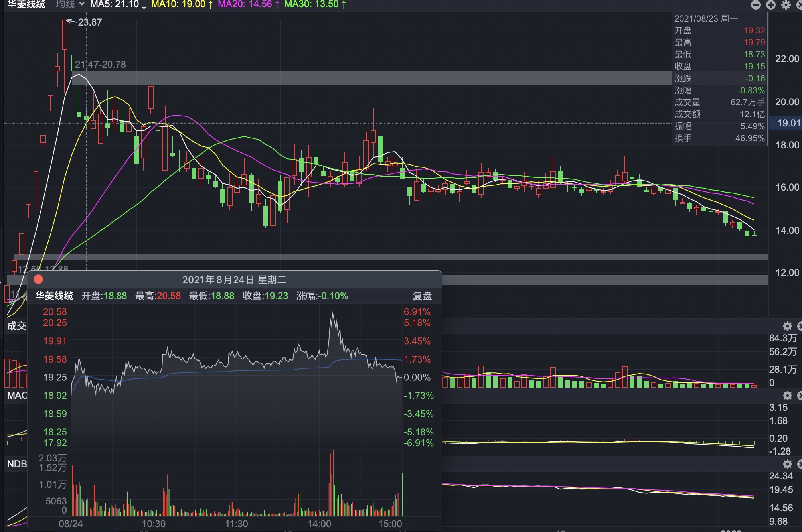Zoom in chart with plus icon
This screenshot has height=532, width=802.
pyautogui.click(x=771, y=5)
